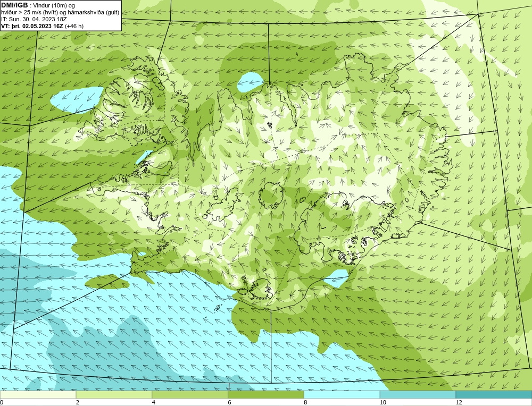Screen dimensions: 532x406
Task: Click the 4–6 m/s green legend swatch
Action: coord(190,394)
